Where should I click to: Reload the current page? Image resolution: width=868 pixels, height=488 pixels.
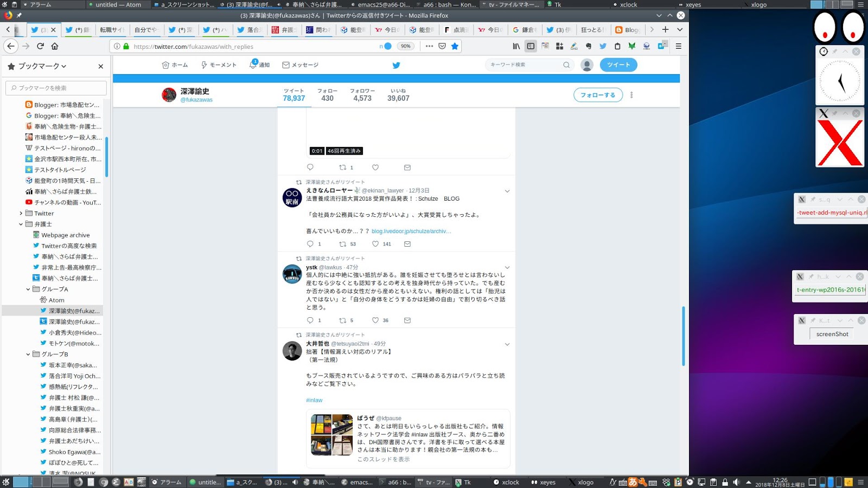coord(40,46)
